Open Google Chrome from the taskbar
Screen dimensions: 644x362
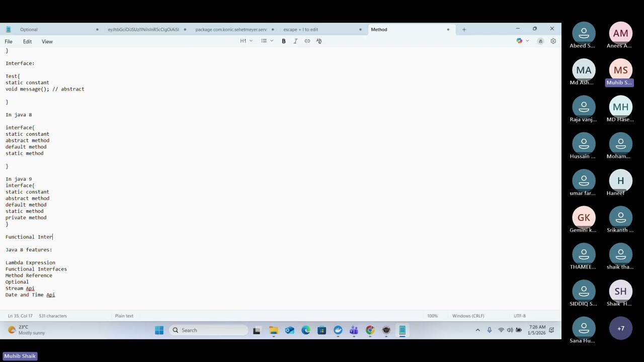pyautogui.click(x=370, y=330)
